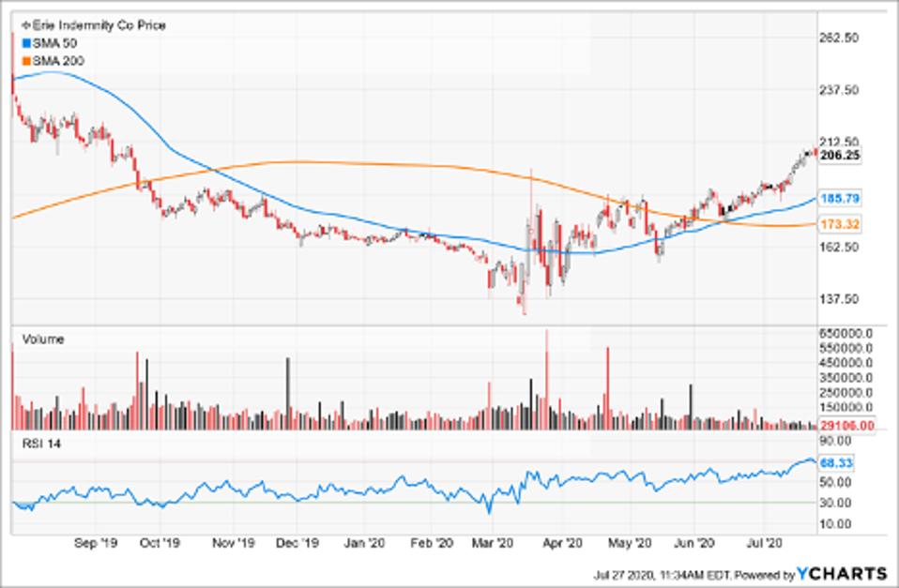The width and height of the screenshot is (899, 588).
Task: Click the 162.50 price axis label
Action: coord(839,247)
